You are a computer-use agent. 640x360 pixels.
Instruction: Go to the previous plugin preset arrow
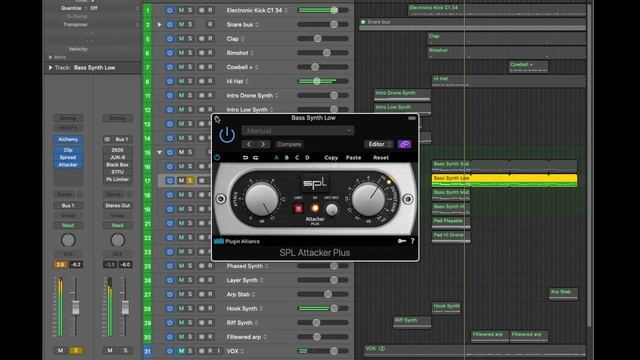[249, 144]
